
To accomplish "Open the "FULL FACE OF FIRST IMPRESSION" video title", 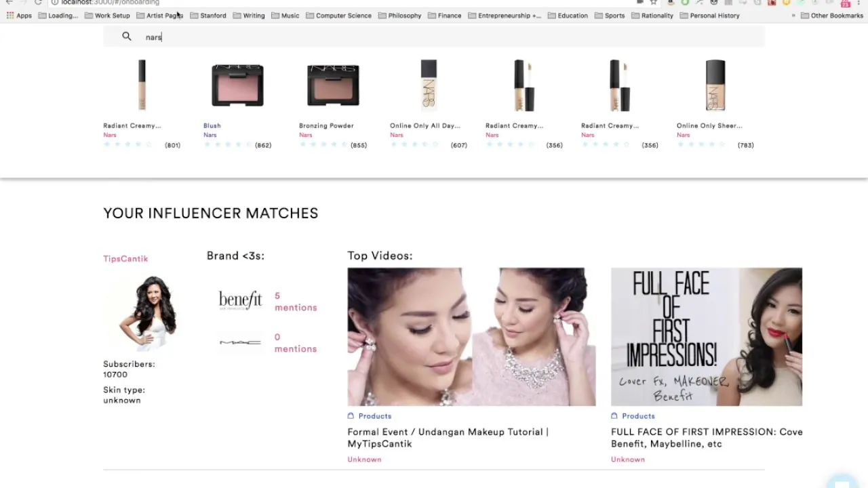I will 707,438.
